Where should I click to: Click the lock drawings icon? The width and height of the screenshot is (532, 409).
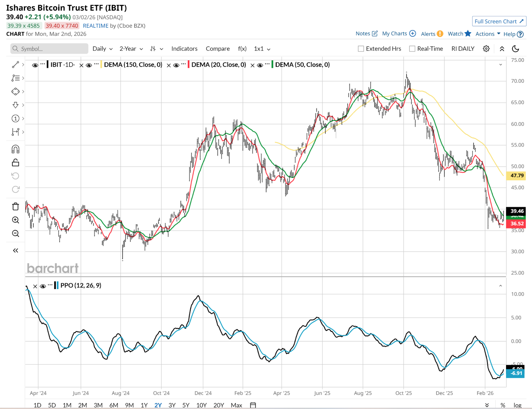tap(16, 162)
